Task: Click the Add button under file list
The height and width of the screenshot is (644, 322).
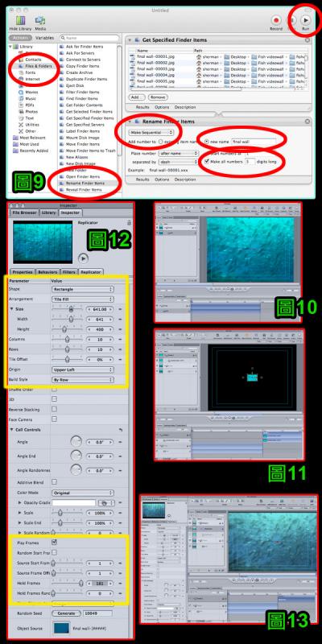Action: [x=136, y=97]
